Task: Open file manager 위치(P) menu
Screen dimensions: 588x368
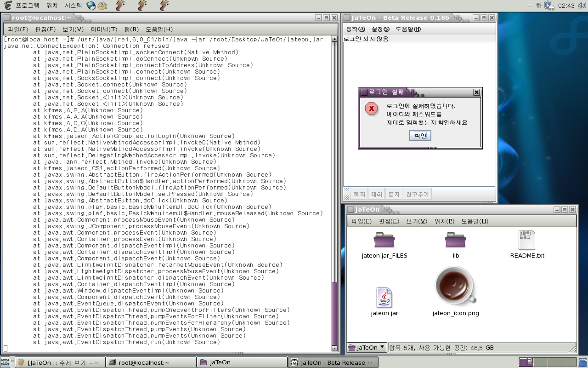Action: click(444, 221)
